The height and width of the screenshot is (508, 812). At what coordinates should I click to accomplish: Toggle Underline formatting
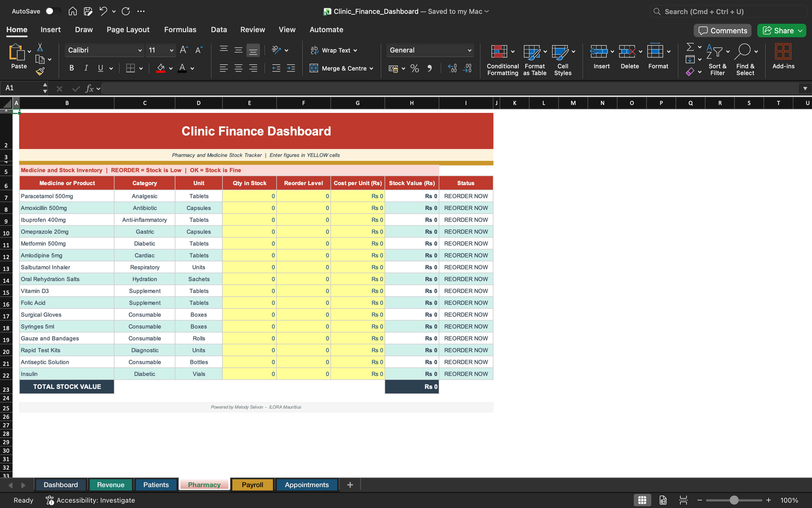(101, 68)
